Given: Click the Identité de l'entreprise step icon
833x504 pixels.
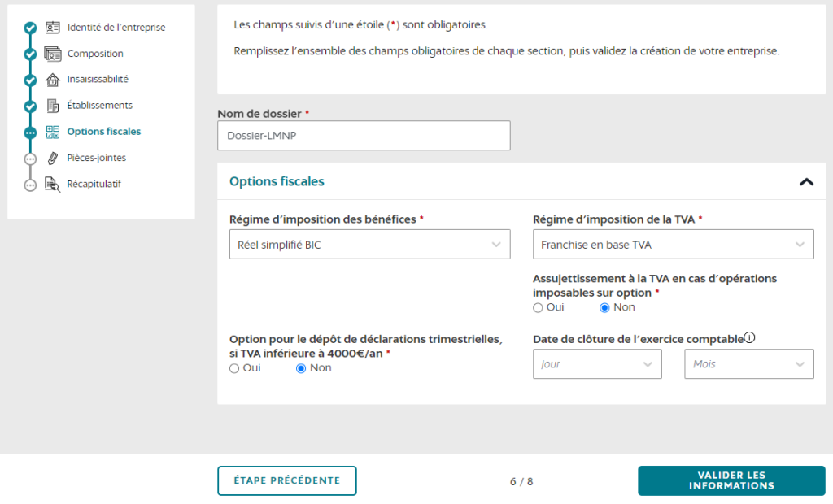Looking at the screenshot, I should click(53, 27).
